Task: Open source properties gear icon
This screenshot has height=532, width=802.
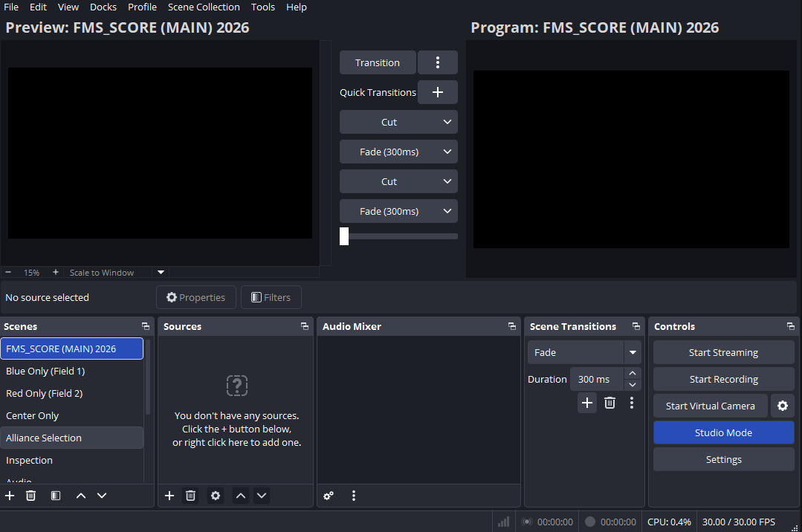Action: pos(216,496)
